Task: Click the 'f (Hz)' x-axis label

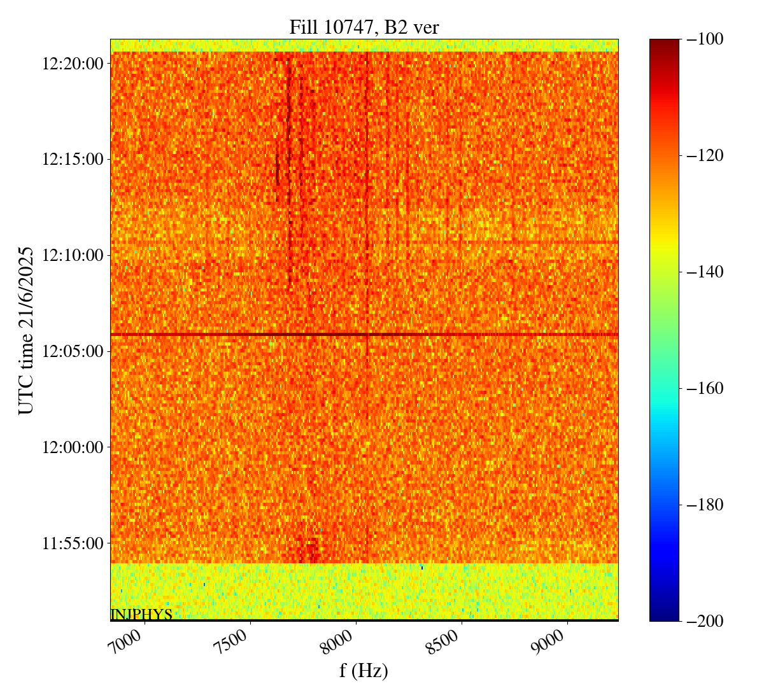Action: click(x=364, y=670)
